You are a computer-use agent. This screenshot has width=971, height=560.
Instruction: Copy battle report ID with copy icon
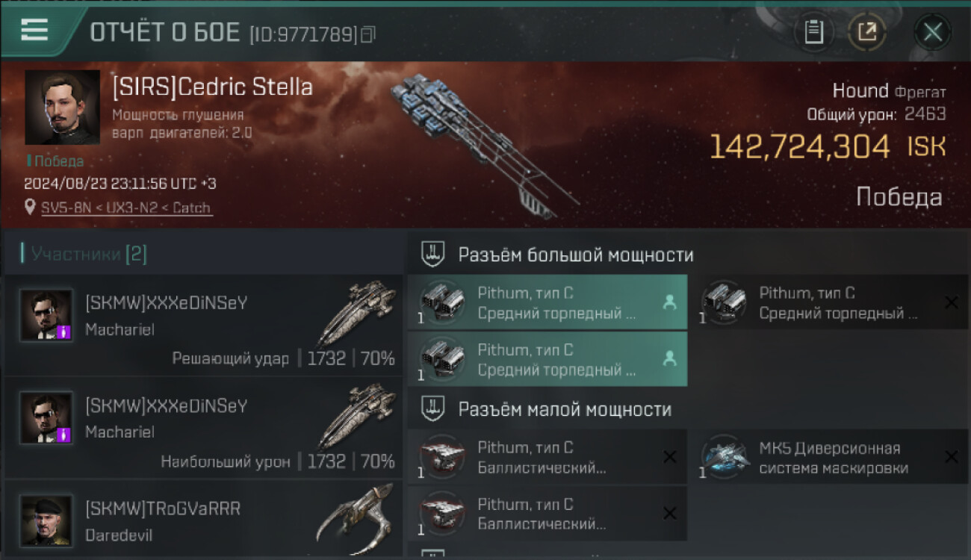[x=367, y=34]
